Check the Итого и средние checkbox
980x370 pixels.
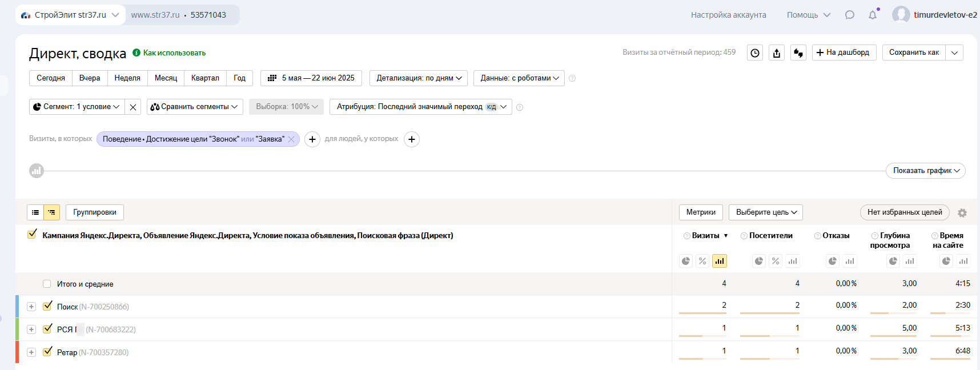(47, 284)
